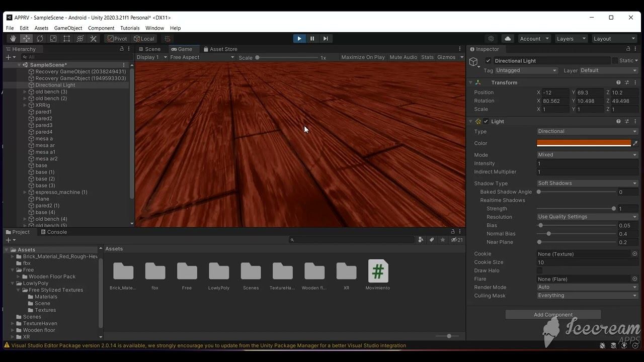Open the GameObject menu
The image size is (644, 362).
coord(68,28)
